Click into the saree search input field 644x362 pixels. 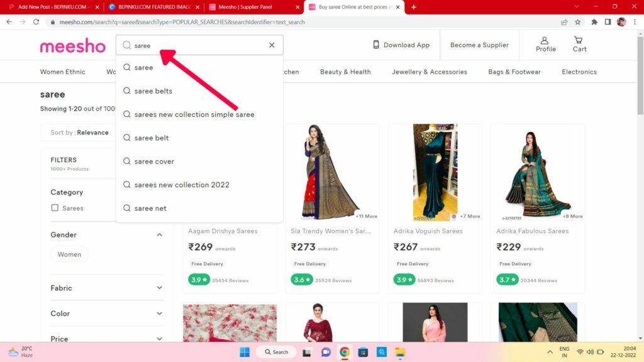[x=199, y=45]
